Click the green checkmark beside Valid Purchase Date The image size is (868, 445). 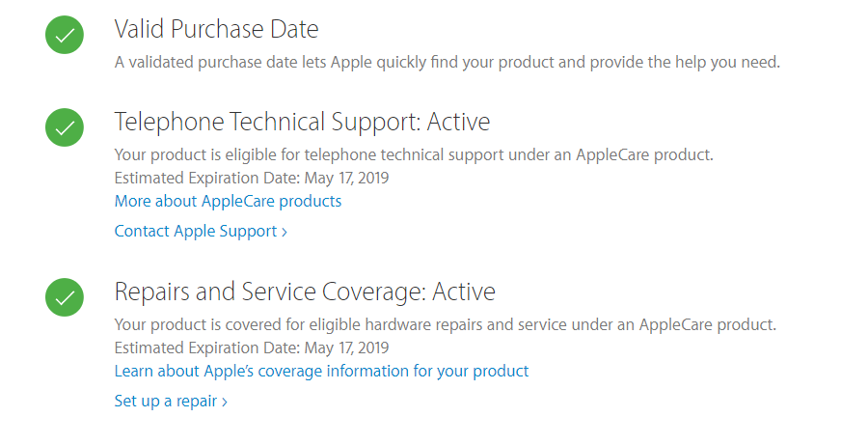pyautogui.click(x=65, y=35)
